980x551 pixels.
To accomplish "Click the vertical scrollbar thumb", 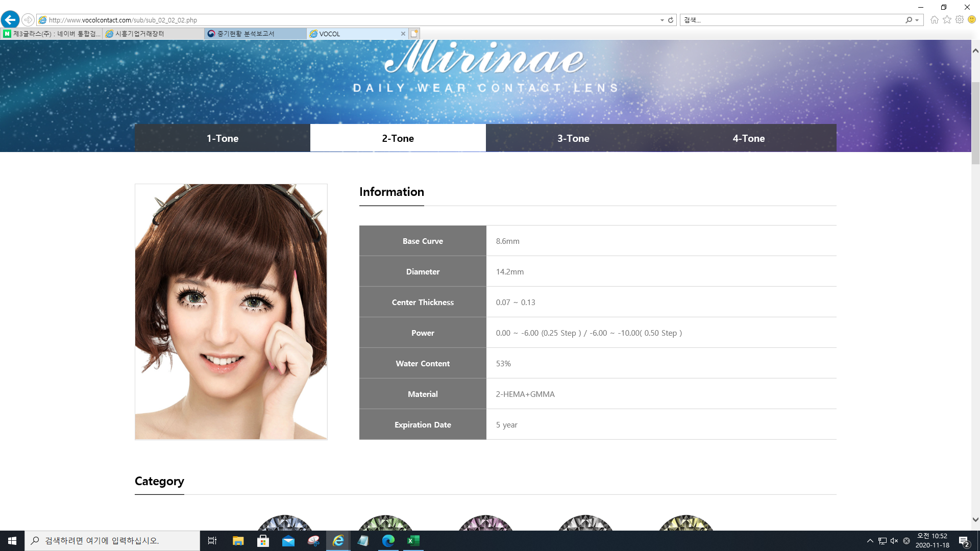I will (975, 122).
